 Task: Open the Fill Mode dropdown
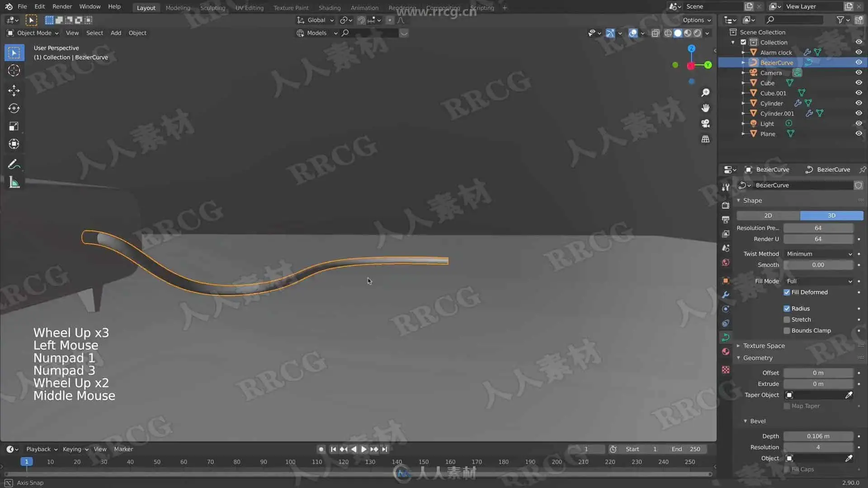click(x=818, y=281)
